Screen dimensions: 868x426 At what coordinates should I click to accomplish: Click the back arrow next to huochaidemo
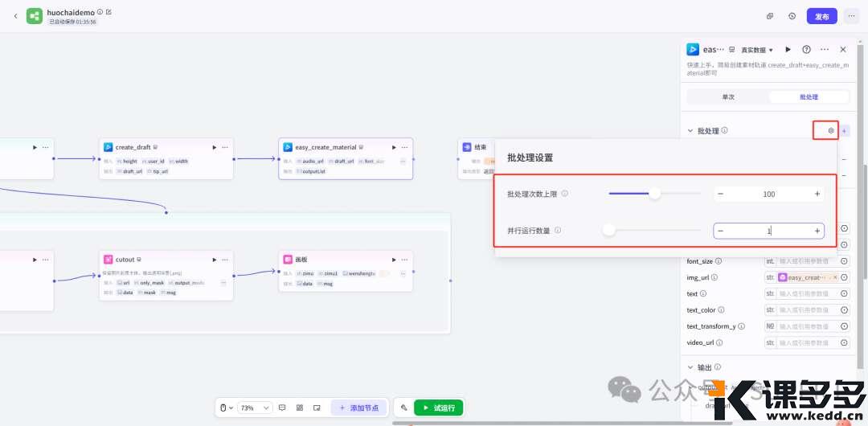pos(15,16)
